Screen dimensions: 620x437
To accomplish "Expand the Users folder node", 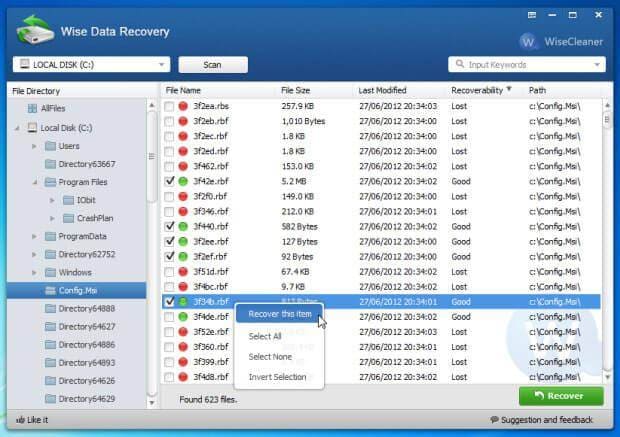I will 34,146.
